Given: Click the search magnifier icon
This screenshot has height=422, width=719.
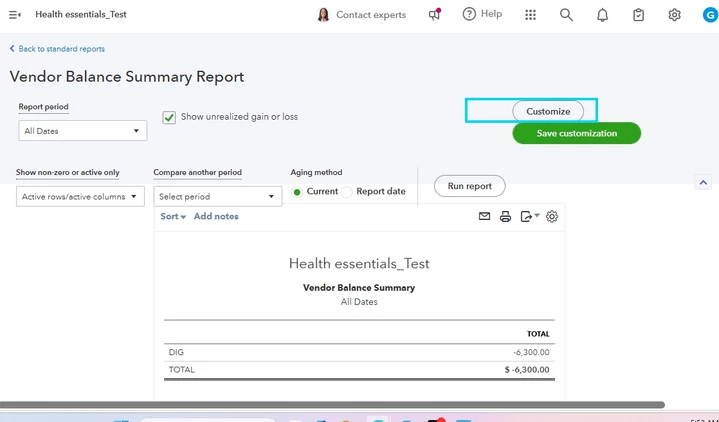Looking at the screenshot, I should tap(566, 15).
